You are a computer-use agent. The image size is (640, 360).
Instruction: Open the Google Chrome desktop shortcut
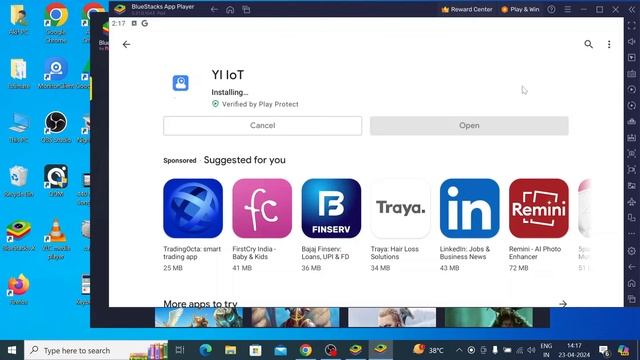coord(56,24)
